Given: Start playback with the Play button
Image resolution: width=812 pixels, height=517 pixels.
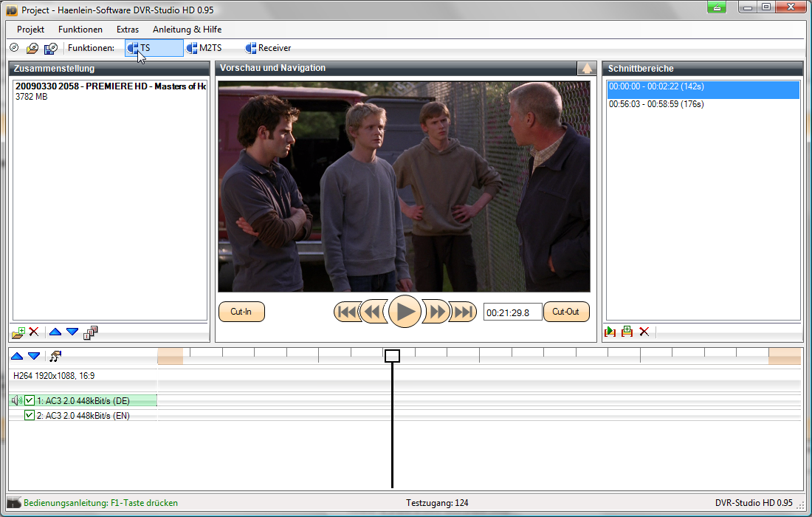Looking at the screenshot, I should (405, 312).
